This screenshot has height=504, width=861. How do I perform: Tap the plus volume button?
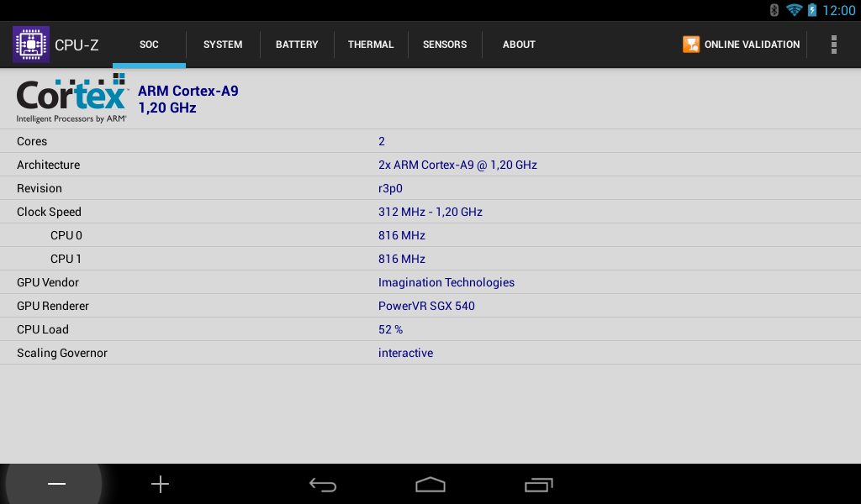pos(161,484)
